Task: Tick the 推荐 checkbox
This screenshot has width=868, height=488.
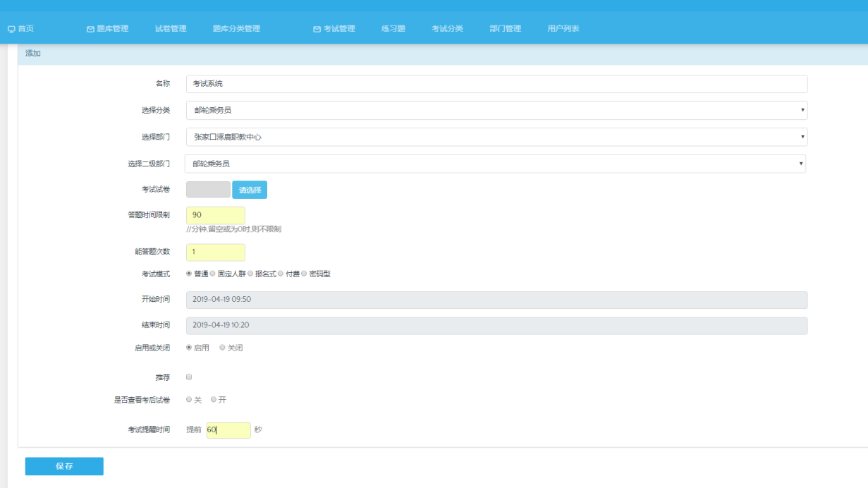Action: [x=189, y=377]
